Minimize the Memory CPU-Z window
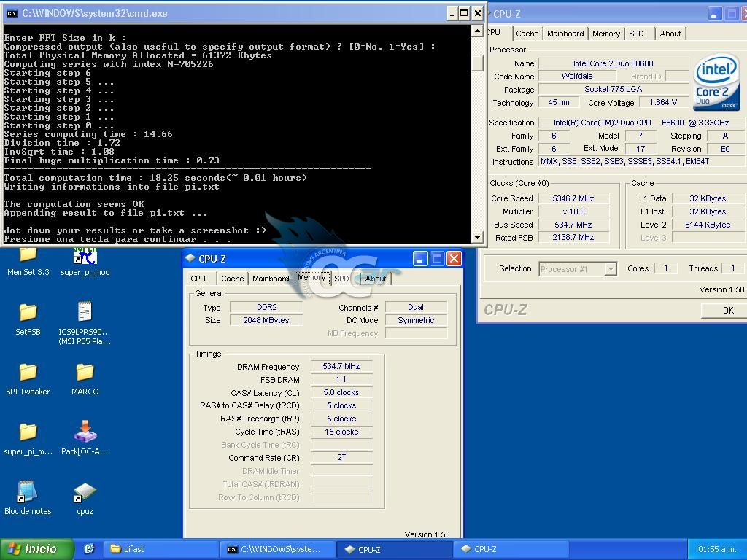The height and width of the screenshot is (560, 747). click(x=419, y=259)
